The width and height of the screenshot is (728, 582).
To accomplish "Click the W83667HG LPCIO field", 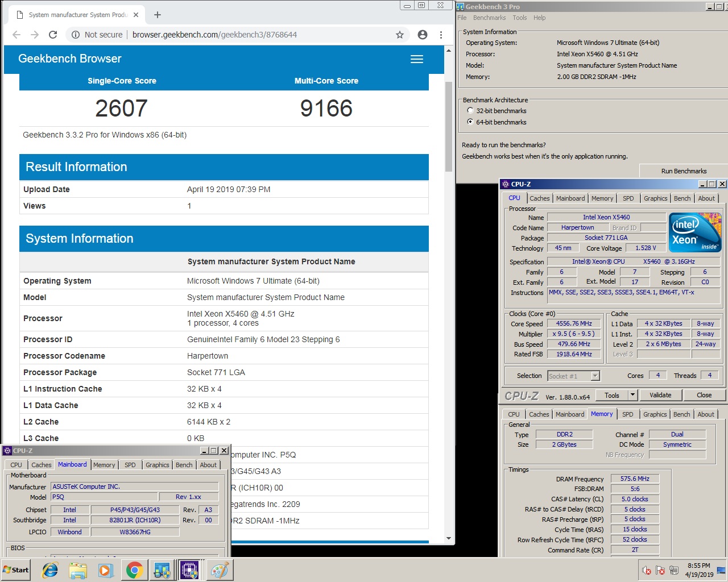I will click(135, 532).
